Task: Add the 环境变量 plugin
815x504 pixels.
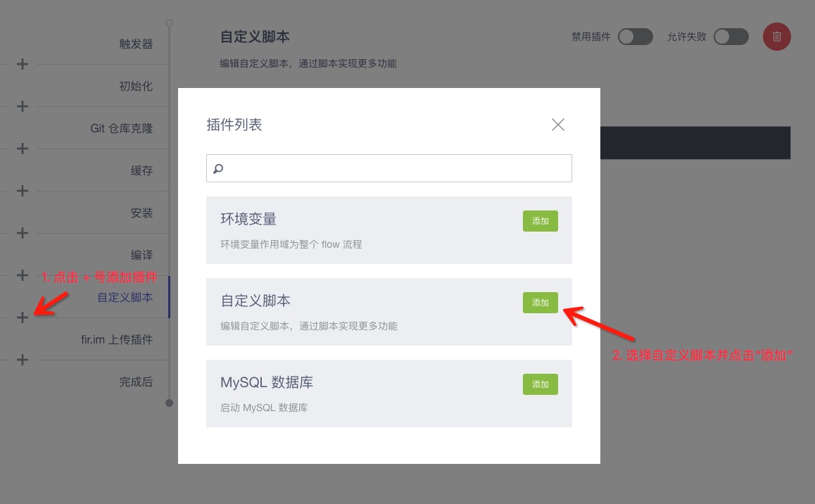Action: pos(540,221)
